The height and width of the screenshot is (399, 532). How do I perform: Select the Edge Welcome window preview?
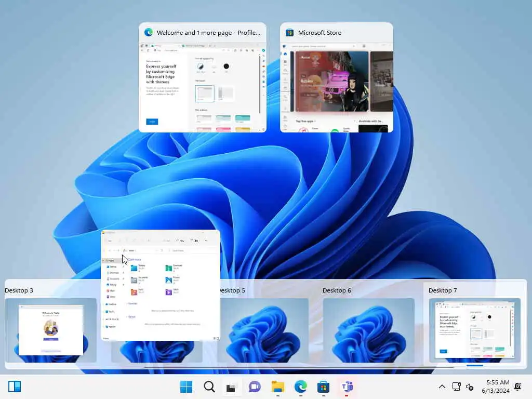tap(203, 77)
